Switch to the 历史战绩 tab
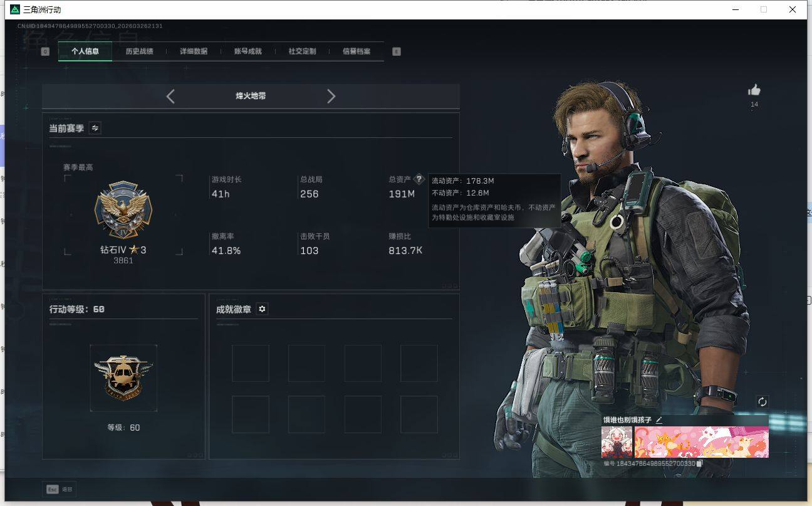The width and height of the screenshot is (812, 506). [x=139, y=51]
